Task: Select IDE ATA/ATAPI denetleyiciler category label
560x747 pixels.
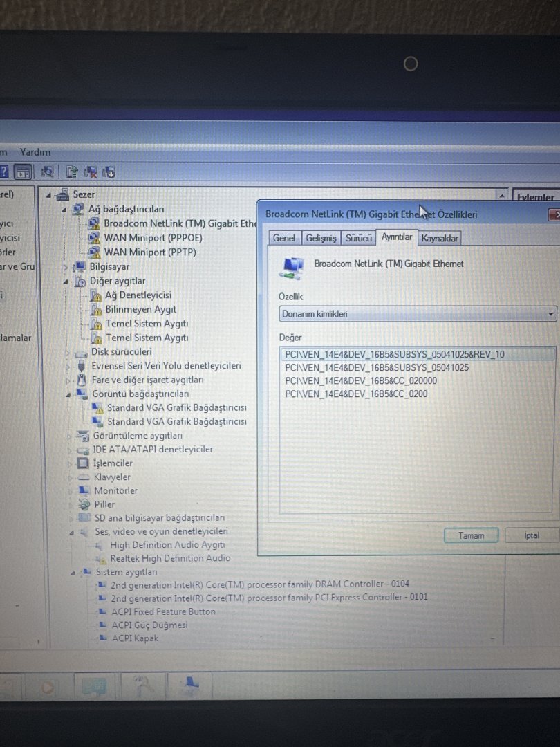Action: pos(153,450)
